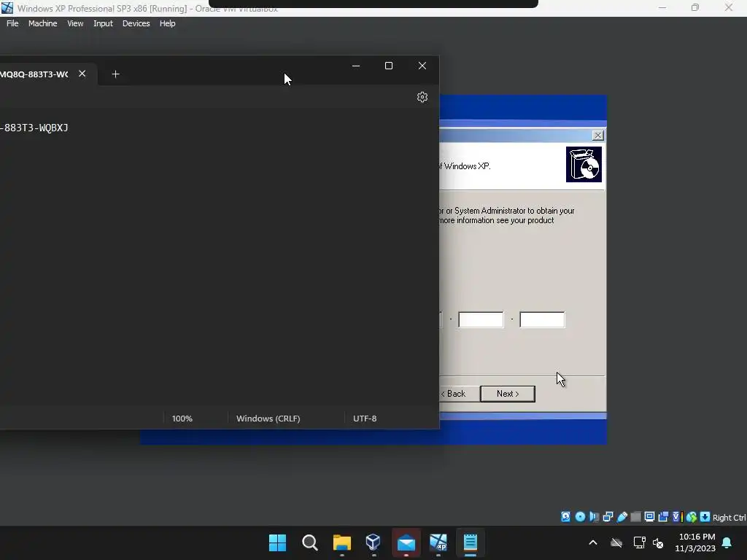Click the 100% zoom level in Notepad
Viewport: 747px width, 560px height.
pyautogui.click(x=182, y=419)
